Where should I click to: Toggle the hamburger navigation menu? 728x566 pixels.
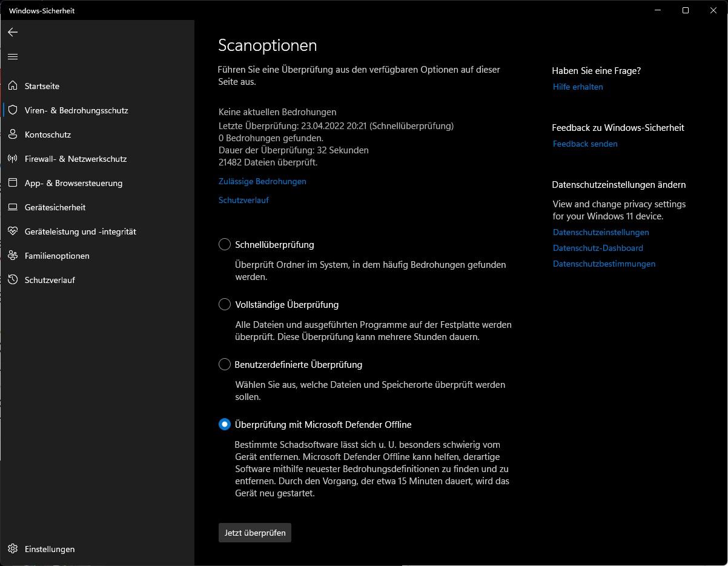[x=13, y=57]
